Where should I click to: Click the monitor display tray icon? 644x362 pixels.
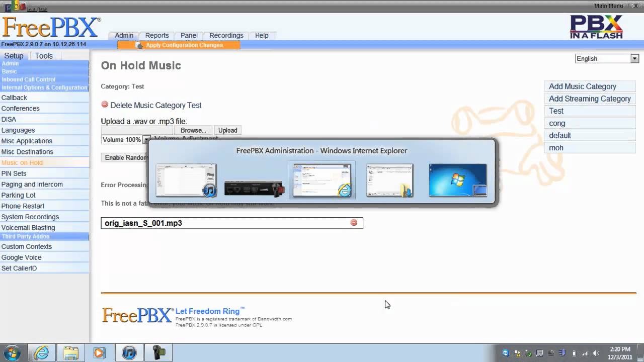539,353
